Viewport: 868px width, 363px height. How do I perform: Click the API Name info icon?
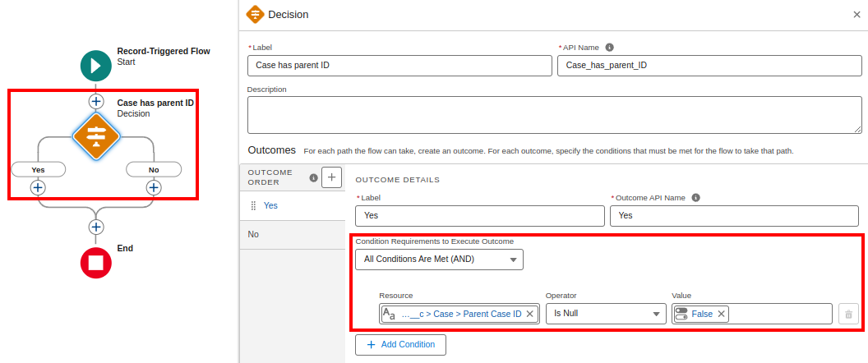tap(610, 48)
